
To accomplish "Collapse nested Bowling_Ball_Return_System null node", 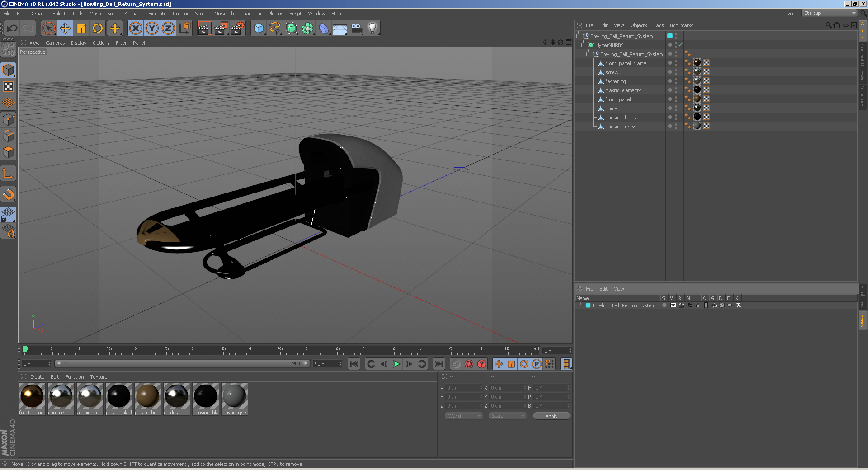I will (588, 54).
